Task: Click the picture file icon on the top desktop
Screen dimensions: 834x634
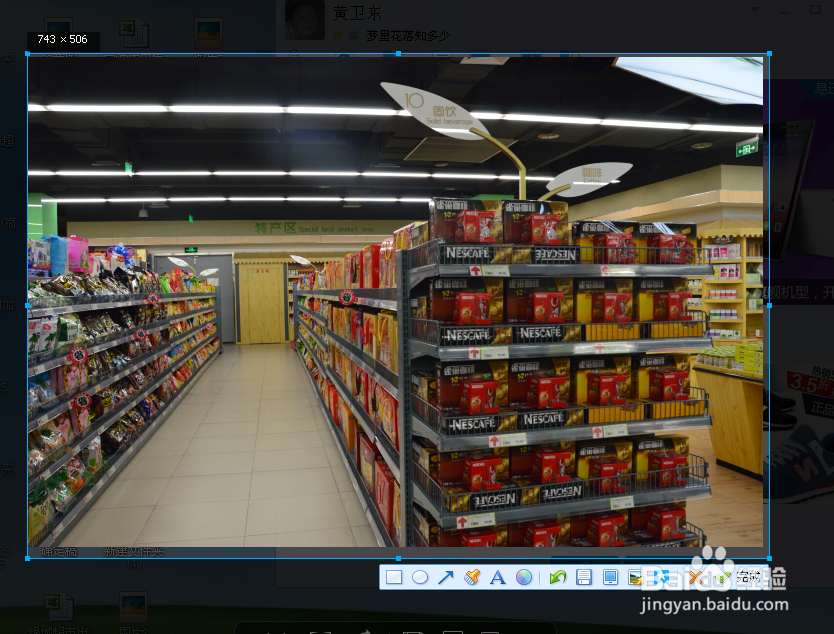Action: point(208,33)
